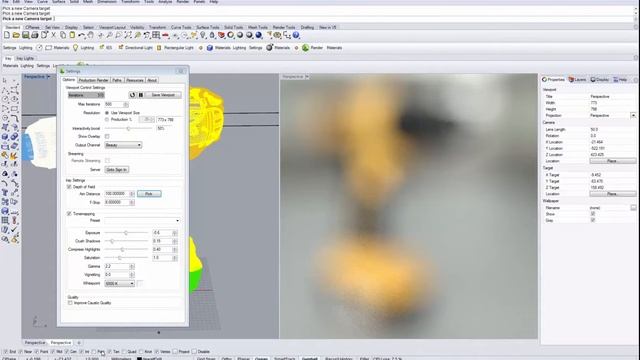
Task: Click the Goto Sign In button
Action: tap(117, 170)
